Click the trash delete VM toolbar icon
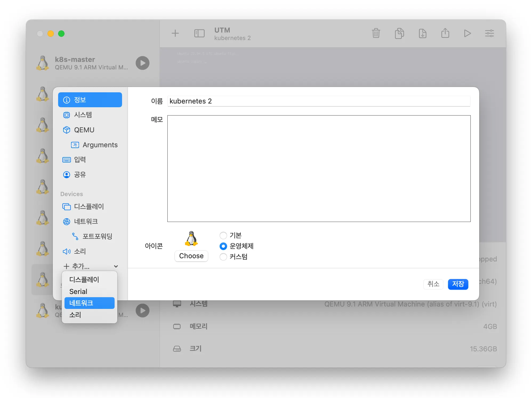The image size is (532, 398). pos(376,33)
